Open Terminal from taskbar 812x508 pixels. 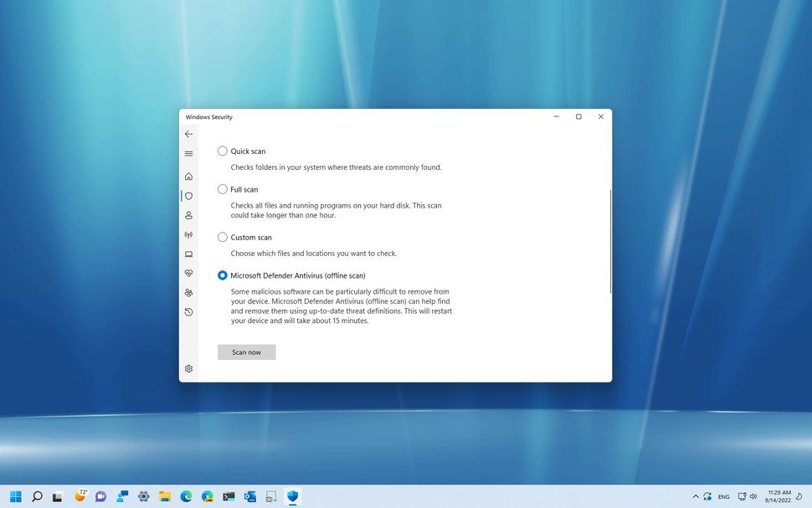229,496
